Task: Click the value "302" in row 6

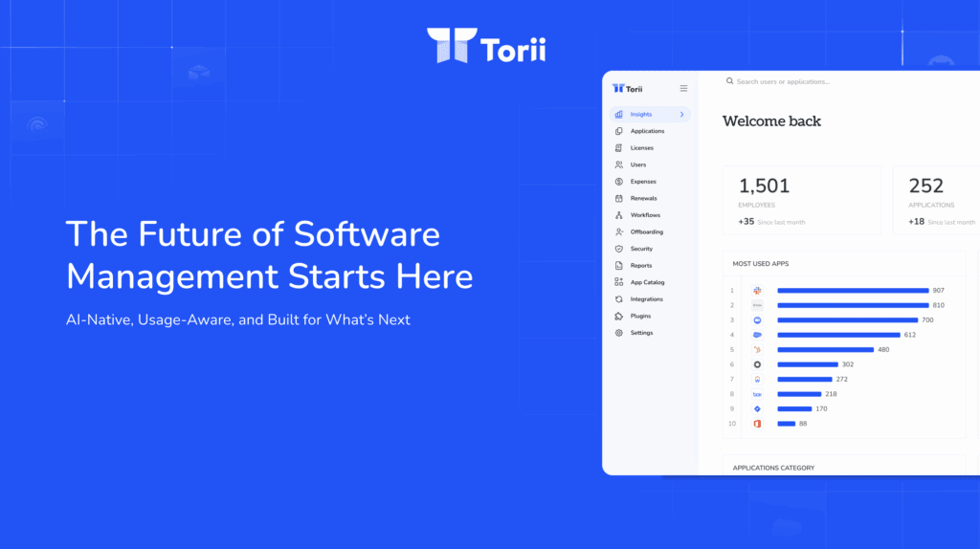Action: [848, 364]
